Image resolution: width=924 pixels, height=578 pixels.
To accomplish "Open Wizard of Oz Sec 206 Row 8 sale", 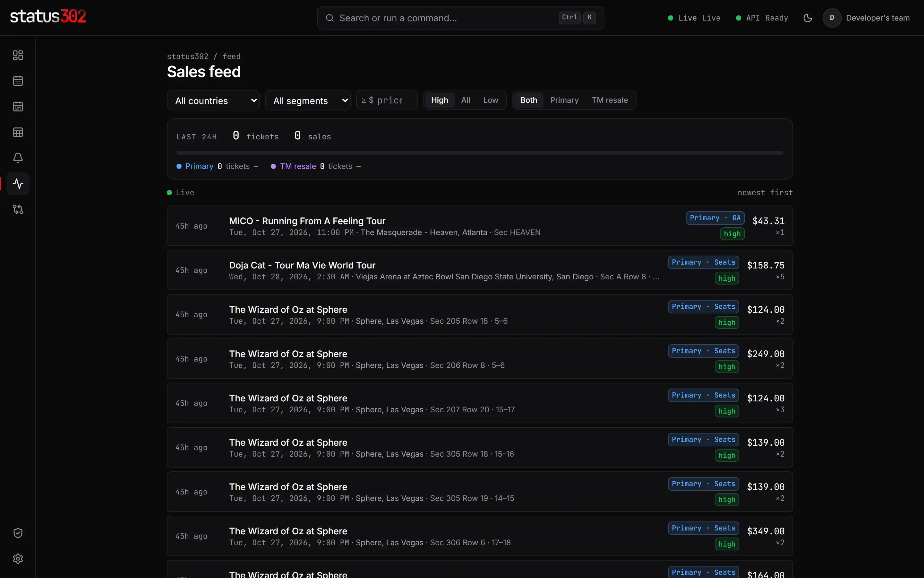I will click(480, 359).
